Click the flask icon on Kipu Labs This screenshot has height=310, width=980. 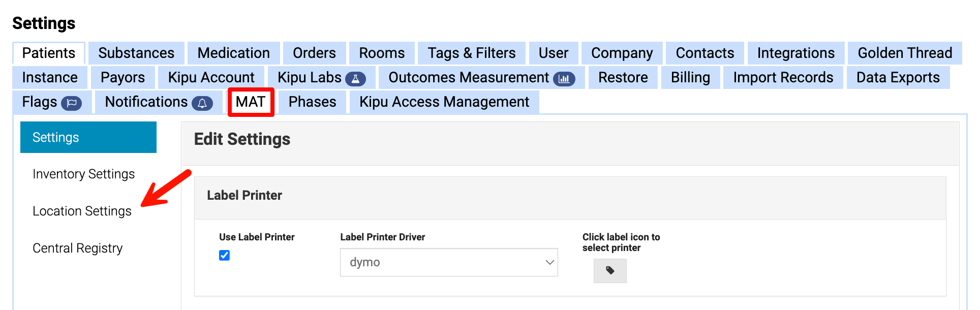pos(355,79)
